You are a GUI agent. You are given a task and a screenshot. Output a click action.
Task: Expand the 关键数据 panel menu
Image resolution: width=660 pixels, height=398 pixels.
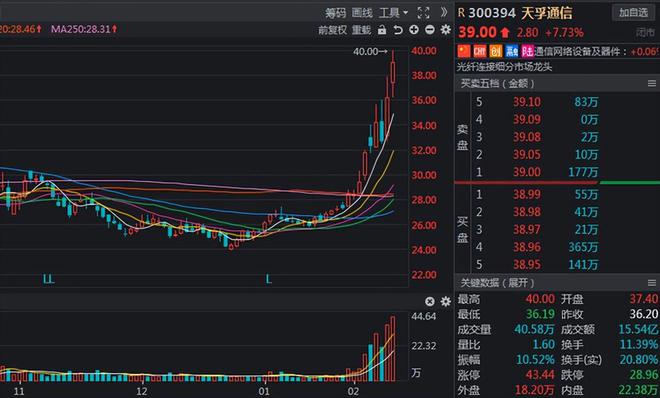click(652, 283)
